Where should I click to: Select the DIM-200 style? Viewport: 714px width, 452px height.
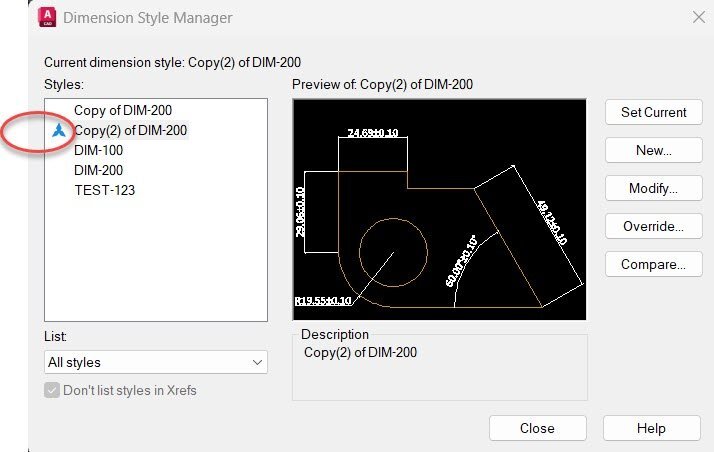tap(99, 170)
